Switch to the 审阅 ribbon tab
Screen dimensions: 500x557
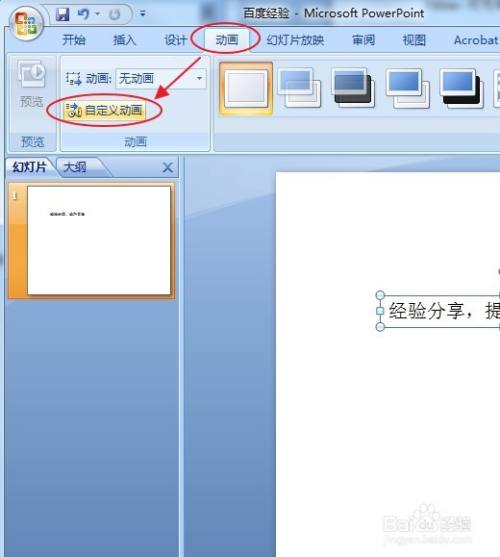[x=363, y=40]
